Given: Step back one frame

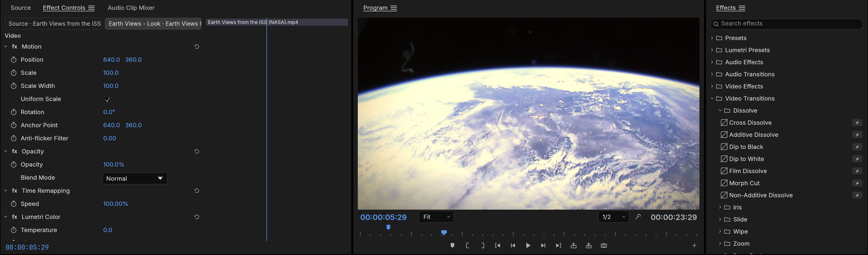Looking at the screenshot, I should (x=513, y=246).
